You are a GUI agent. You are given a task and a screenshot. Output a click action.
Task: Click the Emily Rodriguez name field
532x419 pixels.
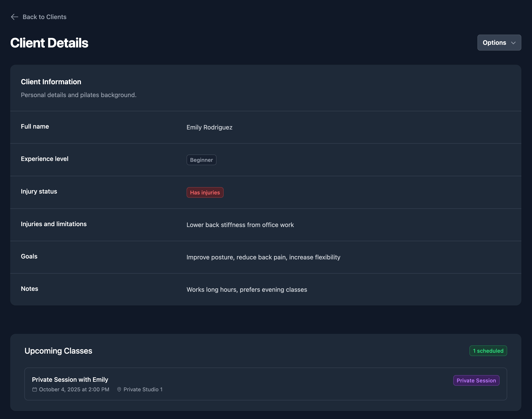pos(209,127)
